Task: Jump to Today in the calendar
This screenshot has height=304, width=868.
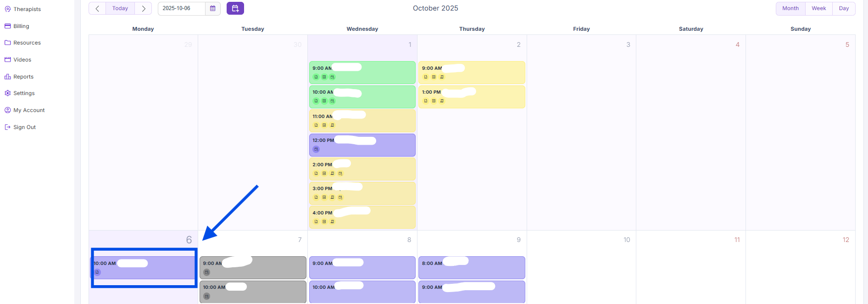Action: [120, 8]
